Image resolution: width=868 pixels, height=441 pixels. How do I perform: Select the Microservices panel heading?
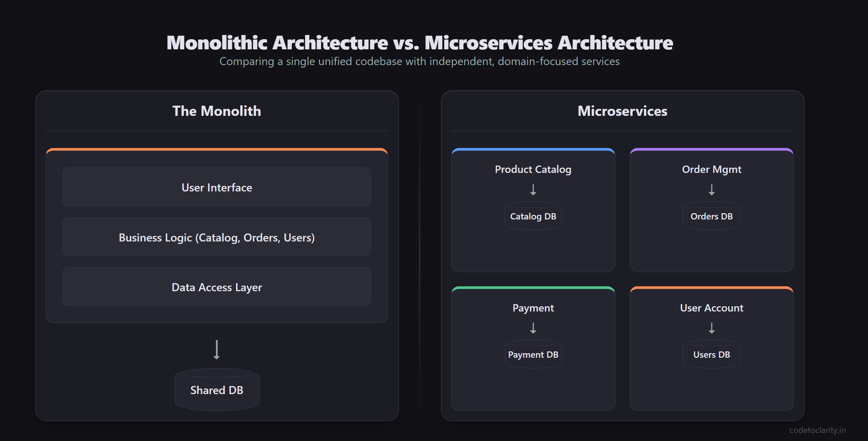[622, 111]
